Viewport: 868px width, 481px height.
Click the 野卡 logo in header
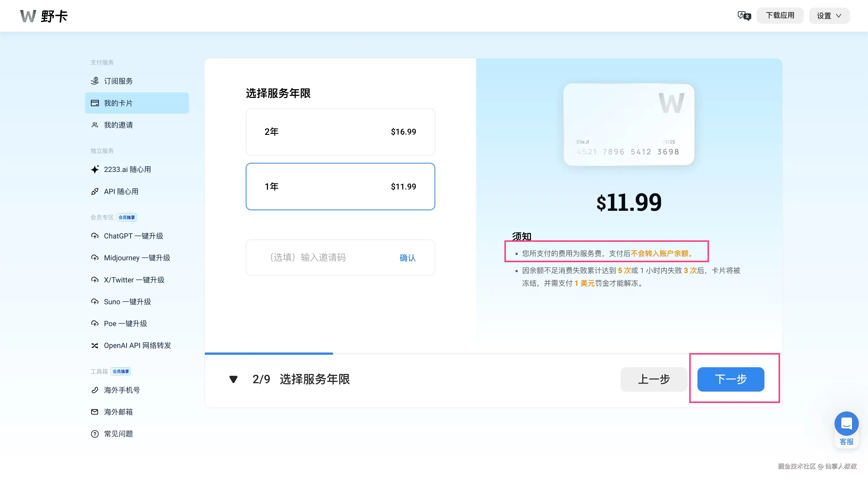coord(44,16)
